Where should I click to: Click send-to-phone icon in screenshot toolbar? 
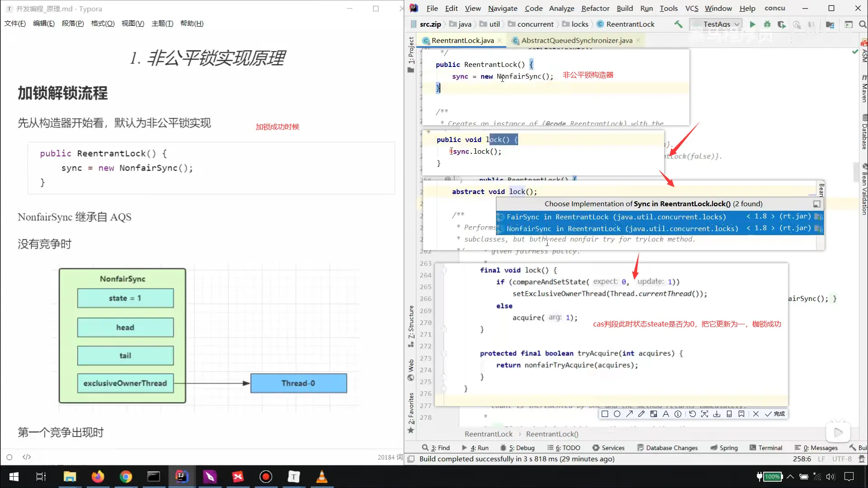pyautogui.click(x=729, y=414)
